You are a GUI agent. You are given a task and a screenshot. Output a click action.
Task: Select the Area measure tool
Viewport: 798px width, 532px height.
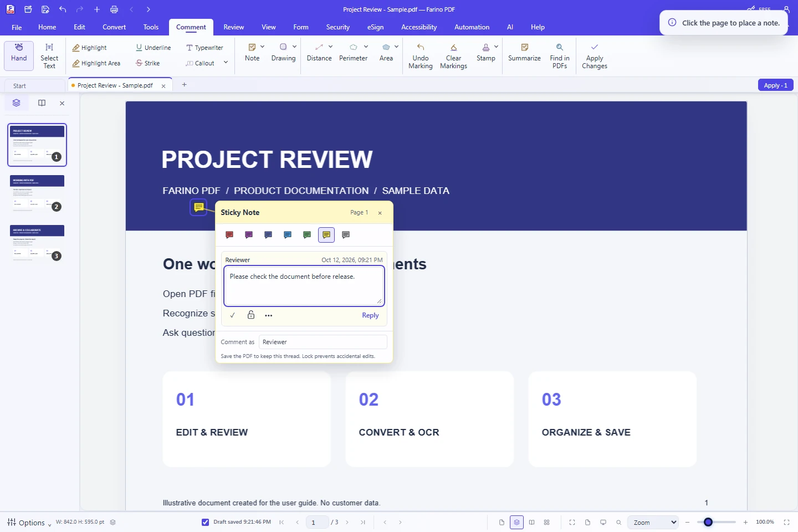click(x=386, y=53)
